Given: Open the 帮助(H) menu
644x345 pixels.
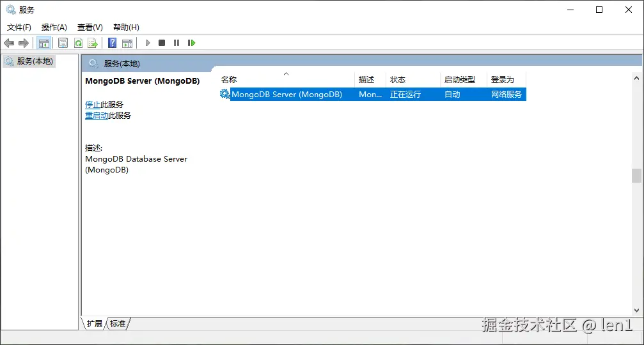Looking at the screenshot, I should pyautogui.click(x=126, y=27).
